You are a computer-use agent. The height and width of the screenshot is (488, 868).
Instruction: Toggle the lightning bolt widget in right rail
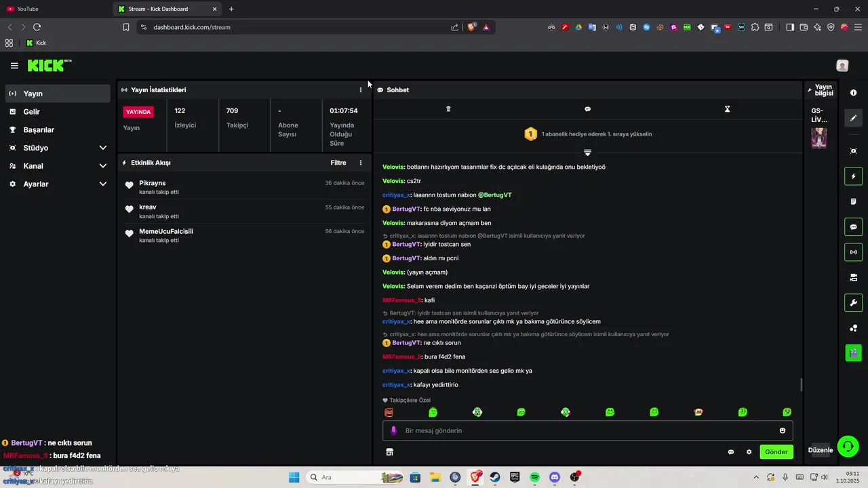point(854,176)
